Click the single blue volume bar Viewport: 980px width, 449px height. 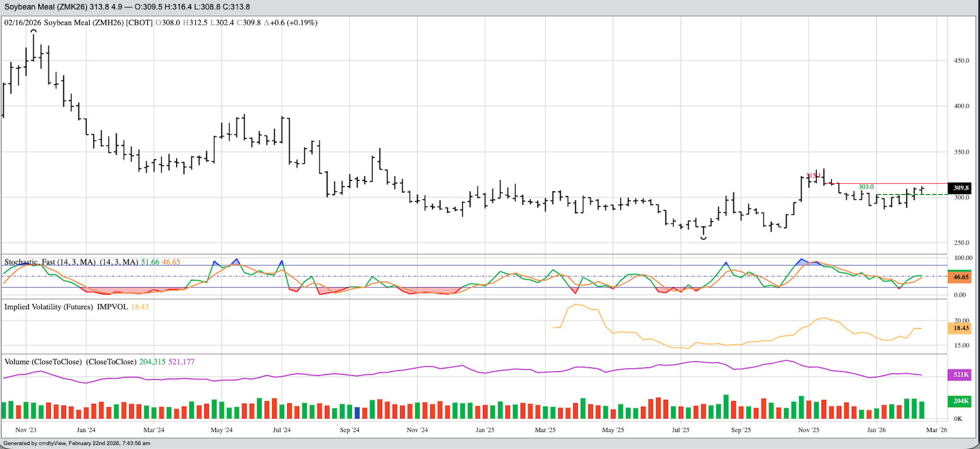tap(357, 412)
